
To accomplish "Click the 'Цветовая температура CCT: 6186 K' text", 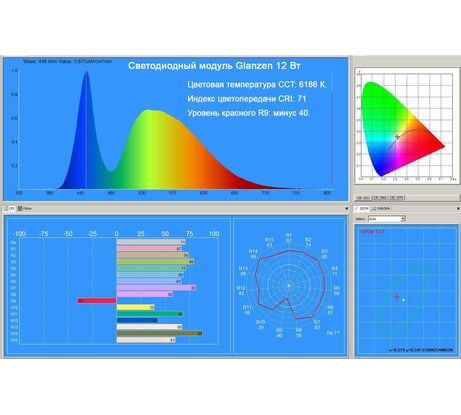I will click(x=257, y=85).
